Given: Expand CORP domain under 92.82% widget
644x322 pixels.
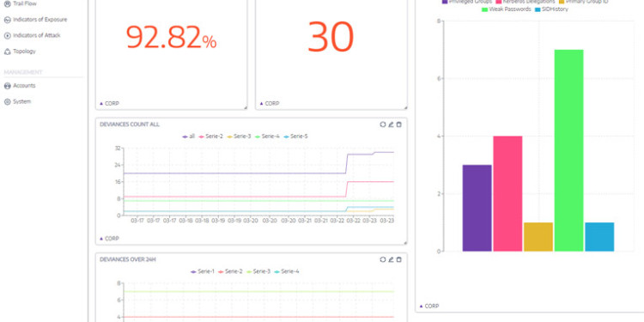Looking at the screenshot, I should coord(109,104).
